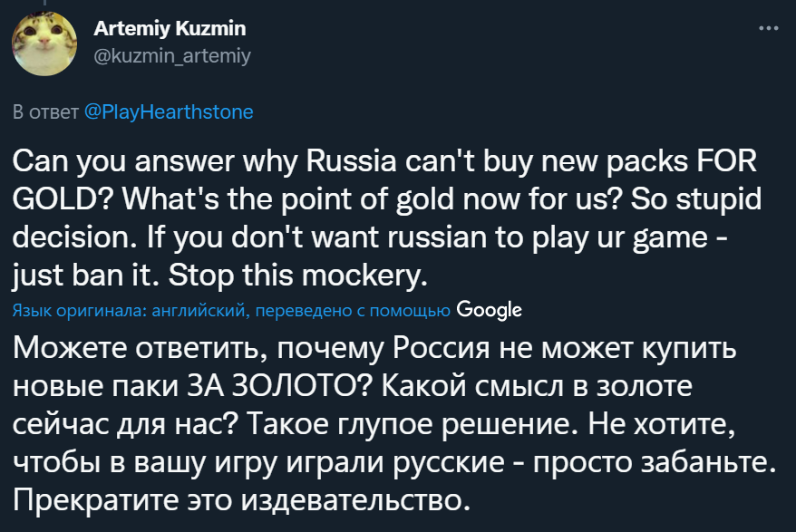Click "переведено с помощью" text
Image resolution: width=796 pixels, height=532 pixels.
click(354, 311)
